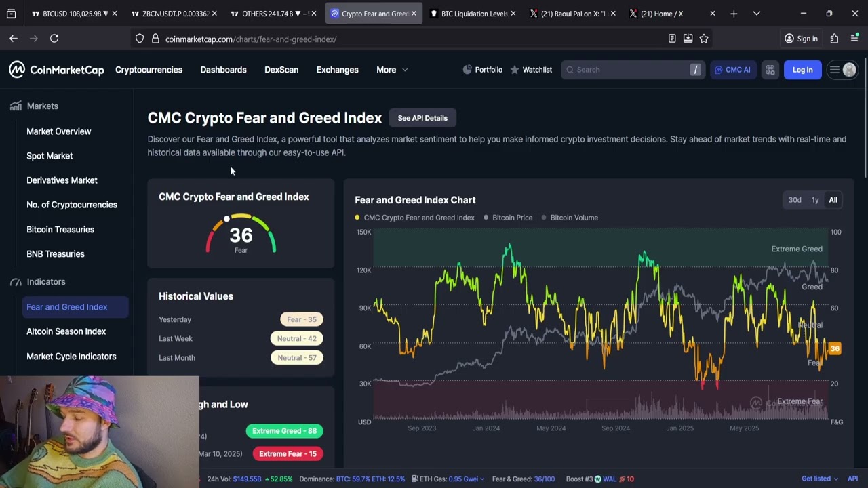The height and width of the screenshot is (488, 868).
Task: Click API link in bottom bar
Action: pos(852,479)
